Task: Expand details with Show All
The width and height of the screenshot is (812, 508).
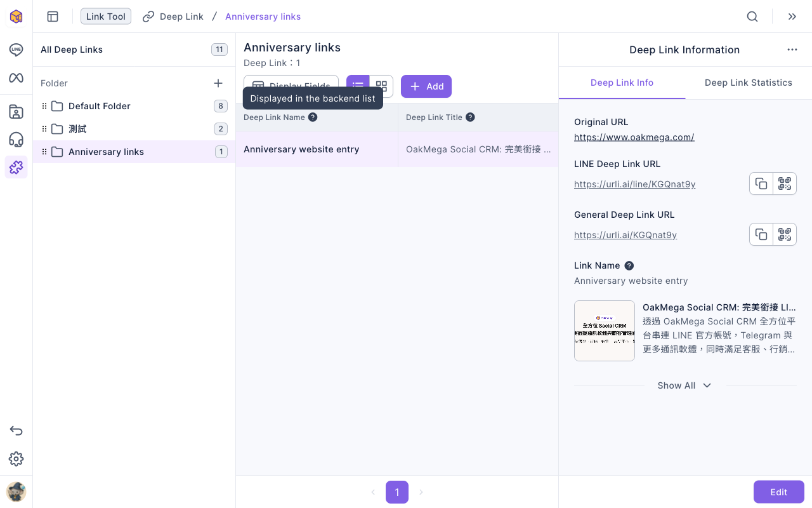Action: click(x=684, y=385)
